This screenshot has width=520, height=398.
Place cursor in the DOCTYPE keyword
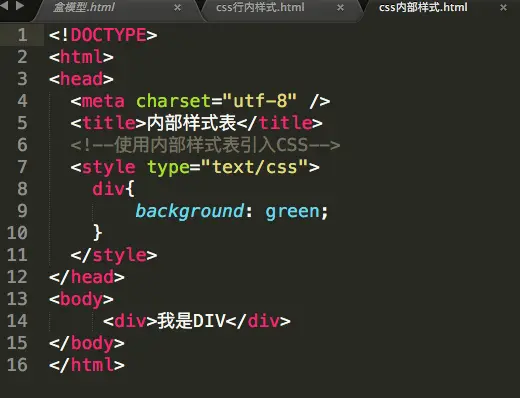[x=108, y=35]
